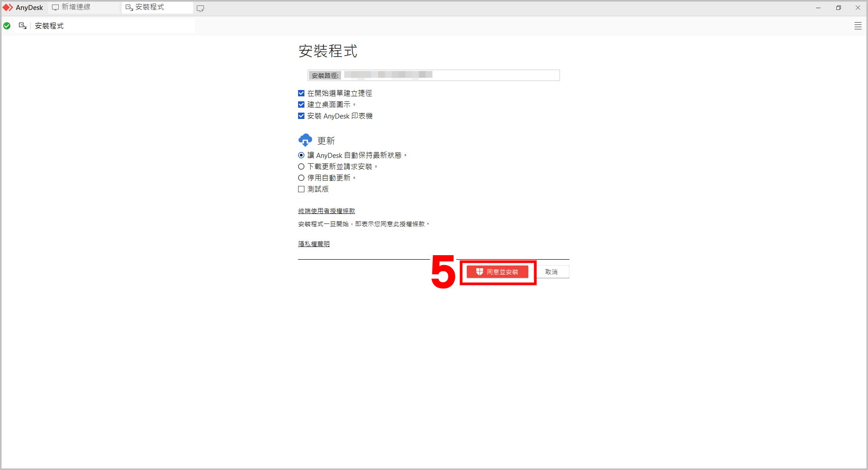Click the AnyDesk logo icon

click(8, 8)
